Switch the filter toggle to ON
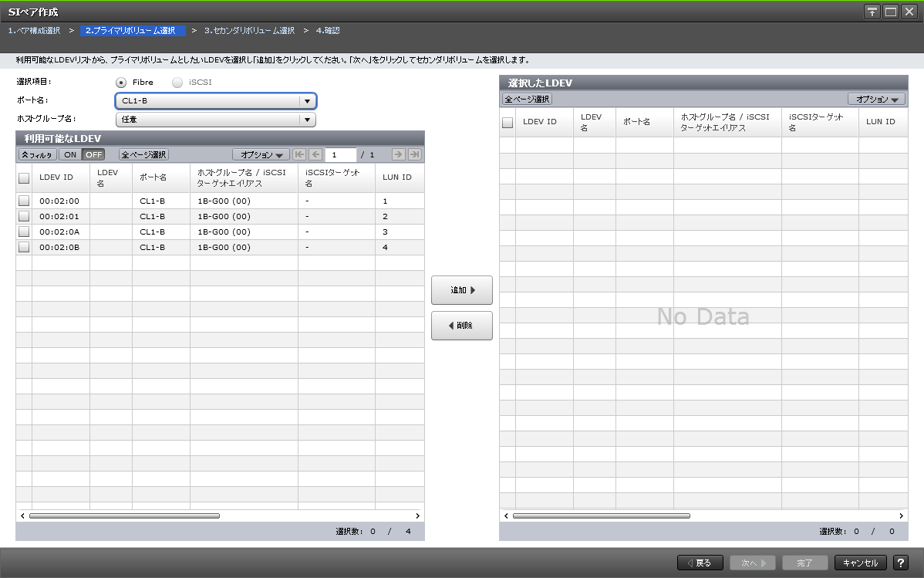 pyautogui.click(x=70, y=154)
